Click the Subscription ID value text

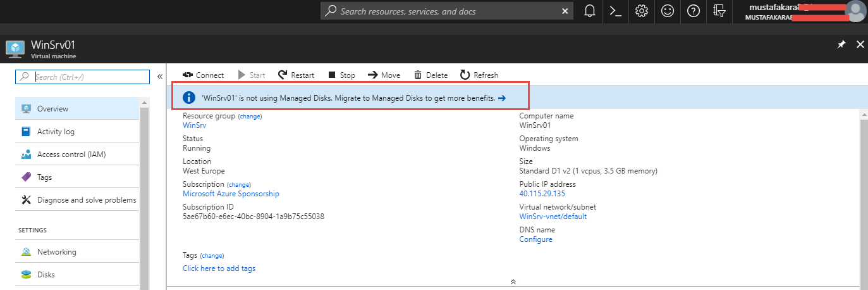[x=254, y=217]
